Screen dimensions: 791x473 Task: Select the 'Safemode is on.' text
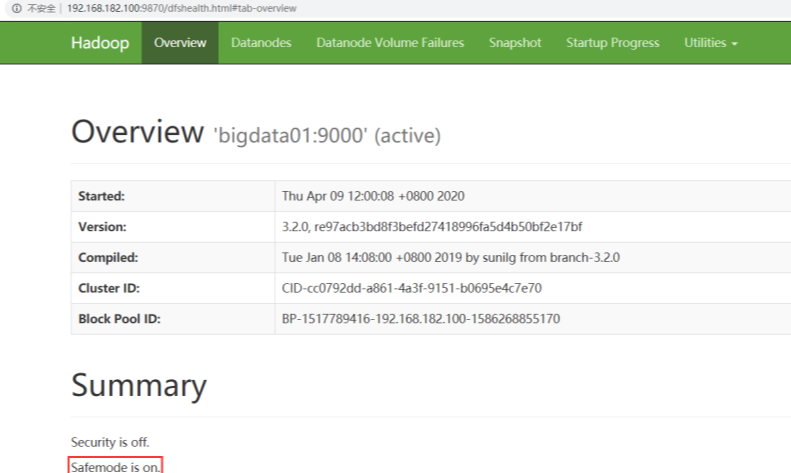[x=115, y=467]
